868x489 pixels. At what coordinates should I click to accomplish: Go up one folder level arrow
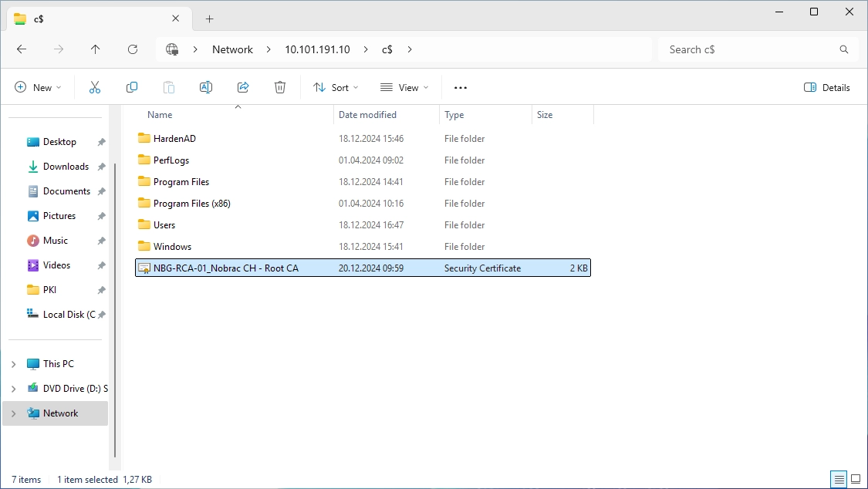pos(95,49)
